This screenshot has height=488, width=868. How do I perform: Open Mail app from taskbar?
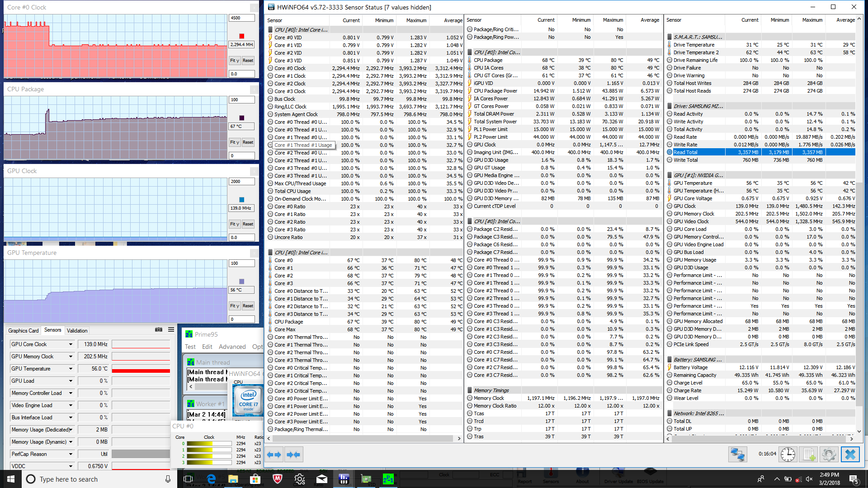pos(321,479)
